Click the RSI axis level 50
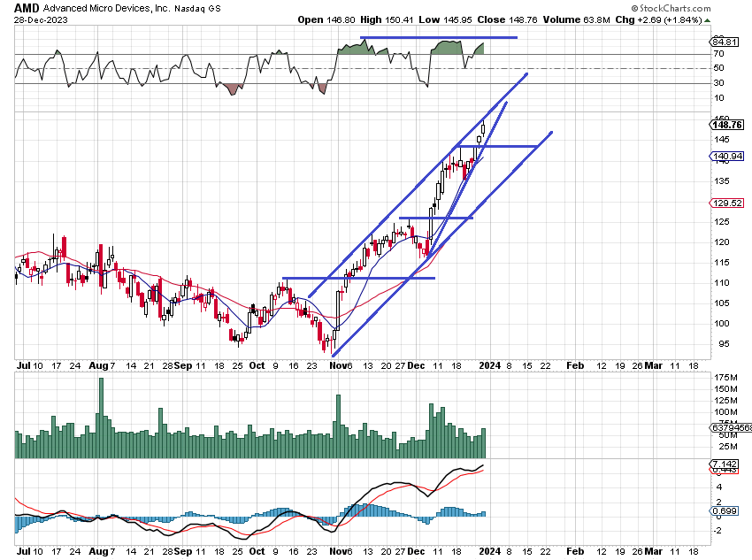 718,68
